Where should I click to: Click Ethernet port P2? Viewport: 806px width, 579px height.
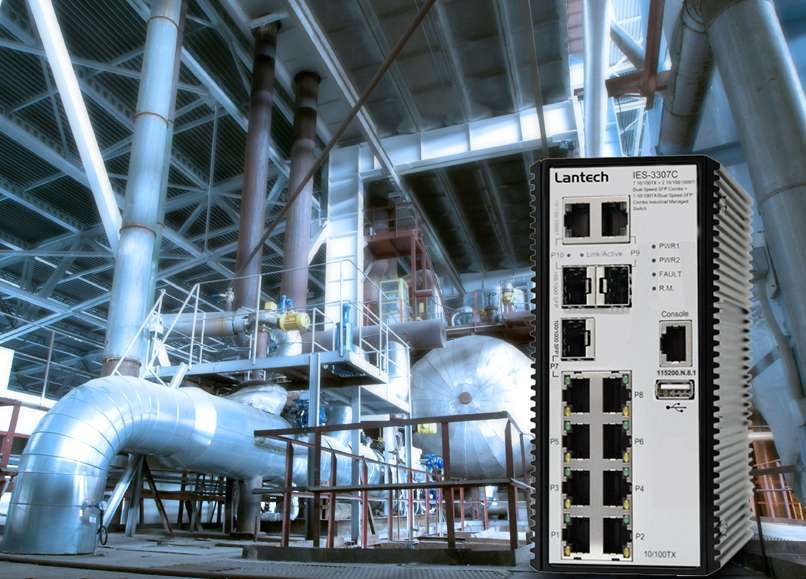[x=615, y=534]
